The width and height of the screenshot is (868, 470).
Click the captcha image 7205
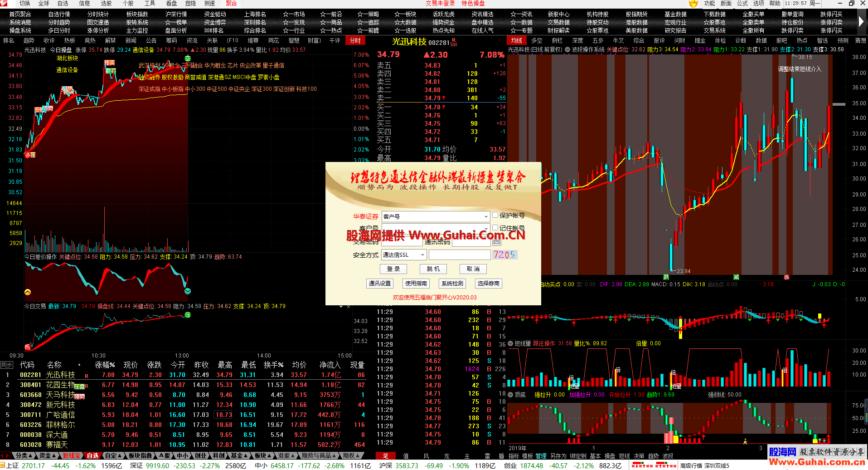(x=504, y=255)
